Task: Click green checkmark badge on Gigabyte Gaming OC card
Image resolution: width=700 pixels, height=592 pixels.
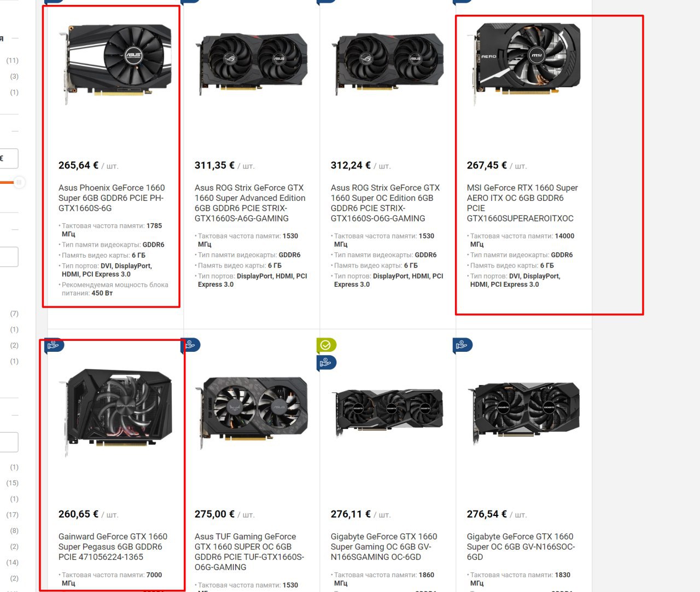Action: 326,345
